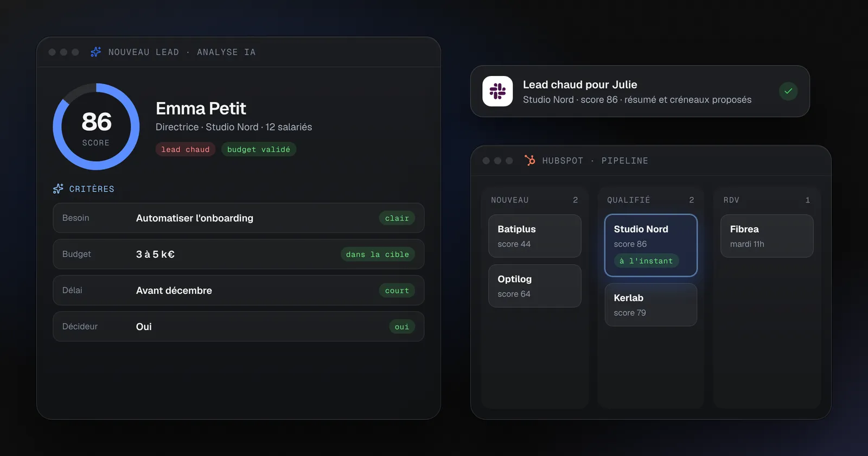Image resolution: width=868 pixels, height=456 pixels.
Task: Open the Optilog score 64 card
Action: (535, 286)
